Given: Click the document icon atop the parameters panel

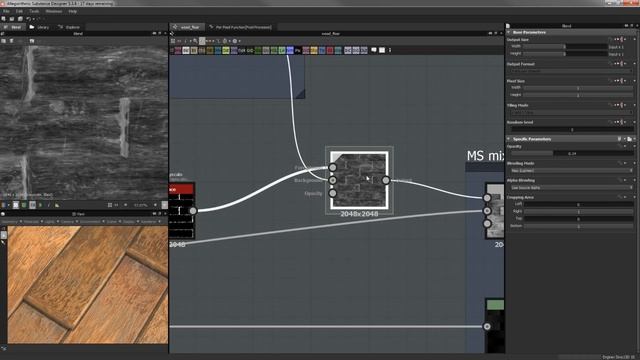Looking at the screenshot, I should 508,26.
